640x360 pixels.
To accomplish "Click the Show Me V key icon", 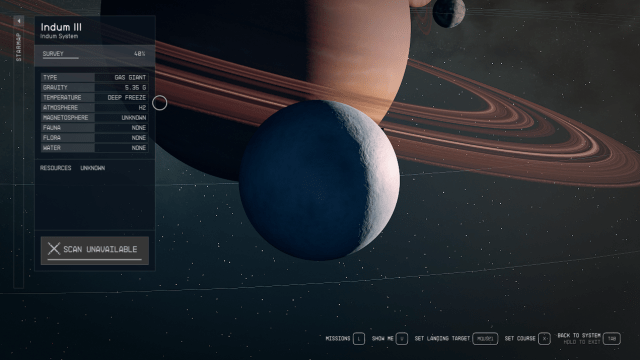I will coord(402,338).
